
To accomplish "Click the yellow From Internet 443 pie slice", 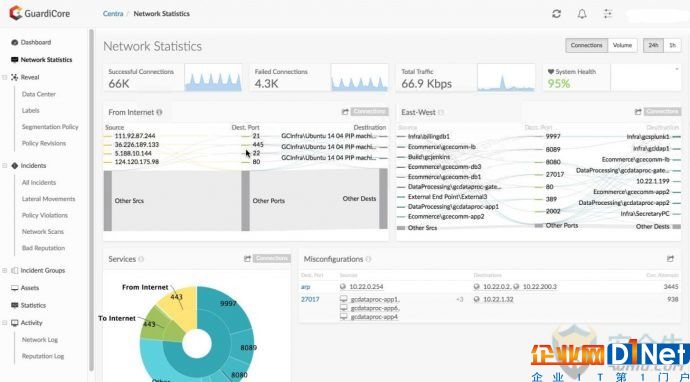I will pos(180,309).
